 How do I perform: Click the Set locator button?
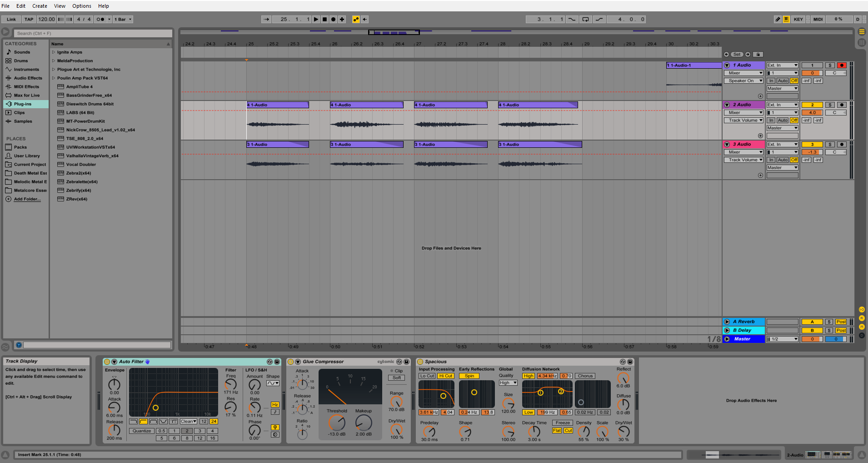point(737,54)
